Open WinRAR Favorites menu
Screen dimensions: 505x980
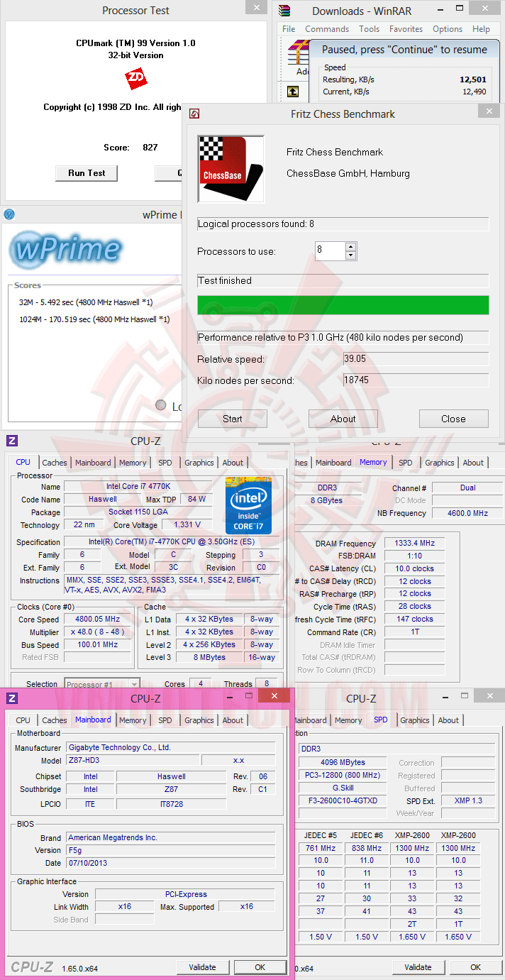(x=406, y=29)
